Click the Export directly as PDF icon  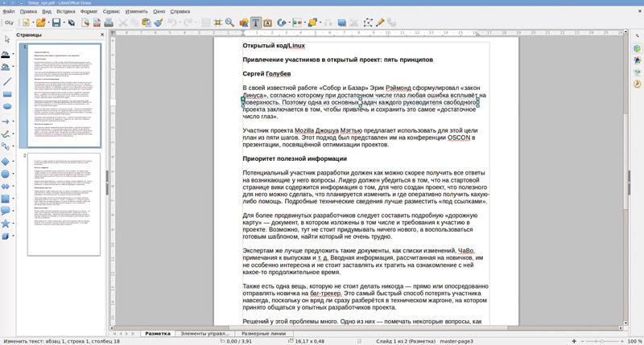point(97,23)
